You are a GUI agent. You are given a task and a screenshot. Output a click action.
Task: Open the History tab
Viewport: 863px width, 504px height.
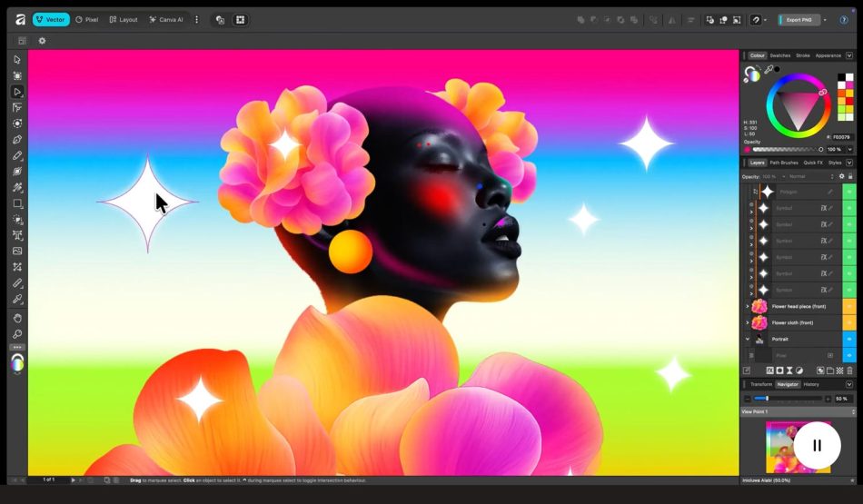[x=810, y=384]
